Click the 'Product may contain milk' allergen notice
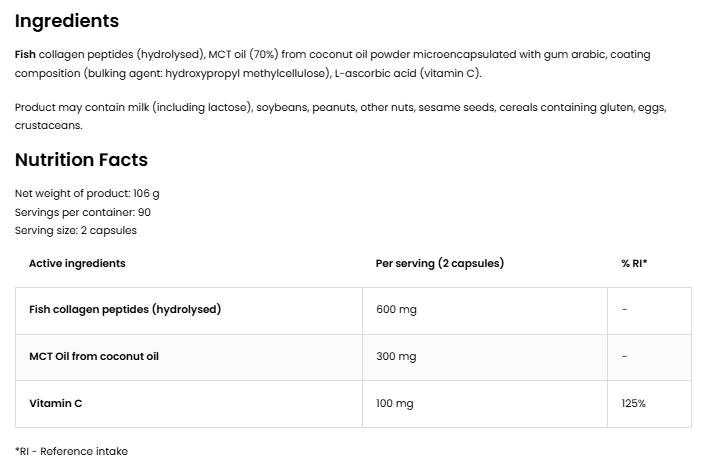This screenshot has height=472, width=705. point(340,107)
